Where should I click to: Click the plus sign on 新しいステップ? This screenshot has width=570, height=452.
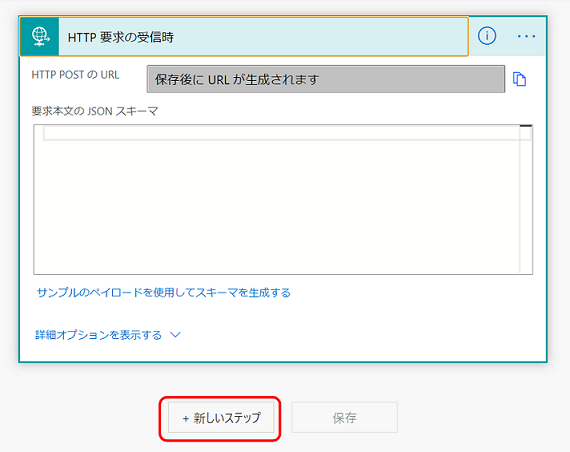pos(186,419)
